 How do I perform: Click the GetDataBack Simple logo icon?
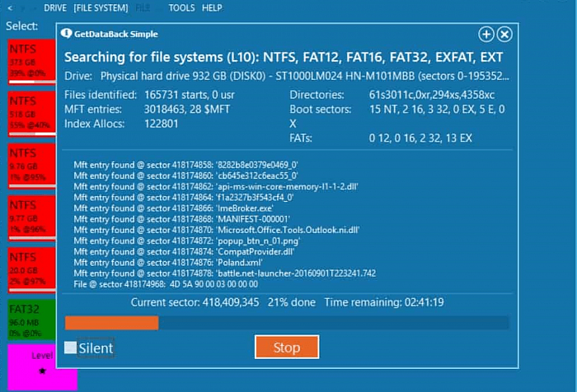[x=66, y=34]
